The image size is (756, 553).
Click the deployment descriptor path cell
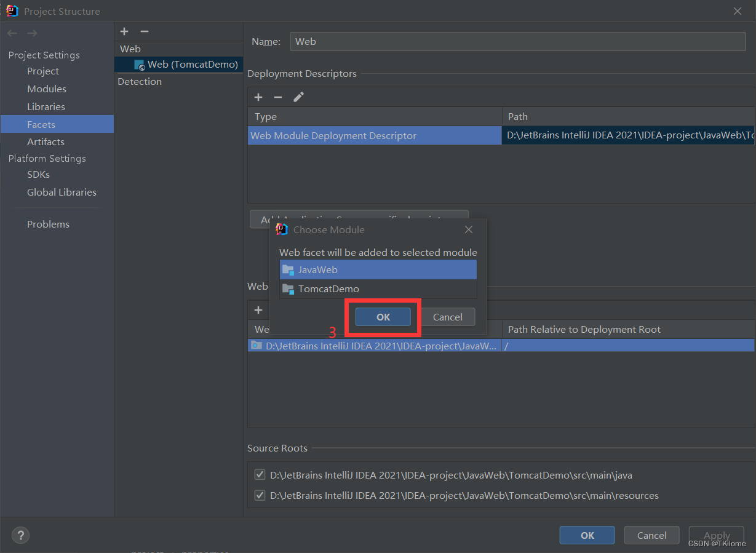click(629, 136)
